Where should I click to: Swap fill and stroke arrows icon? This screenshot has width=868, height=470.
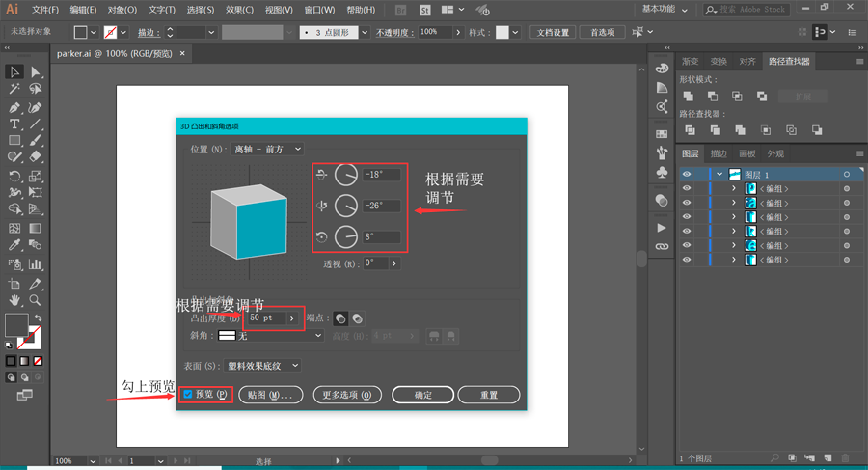[x=38, y=318]
